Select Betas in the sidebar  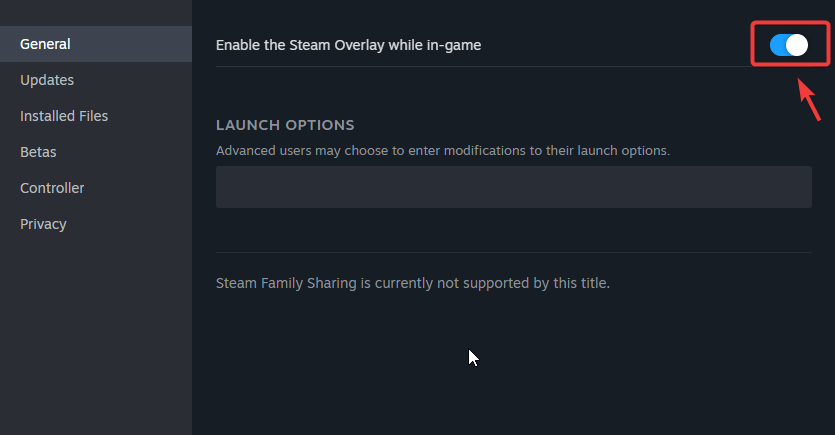(x=38, y=152)
